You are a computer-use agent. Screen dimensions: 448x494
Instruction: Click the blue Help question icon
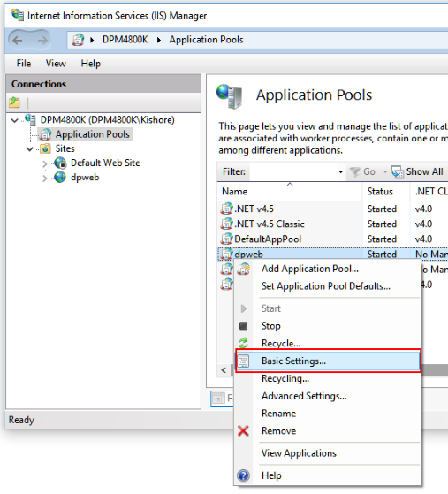pyautogui.click(x=243, y=475)
